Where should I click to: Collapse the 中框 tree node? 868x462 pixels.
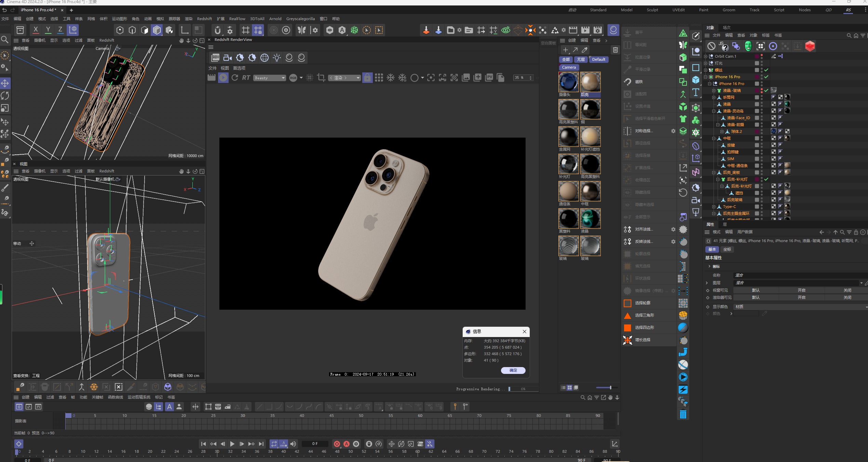[x=714, y=138]
